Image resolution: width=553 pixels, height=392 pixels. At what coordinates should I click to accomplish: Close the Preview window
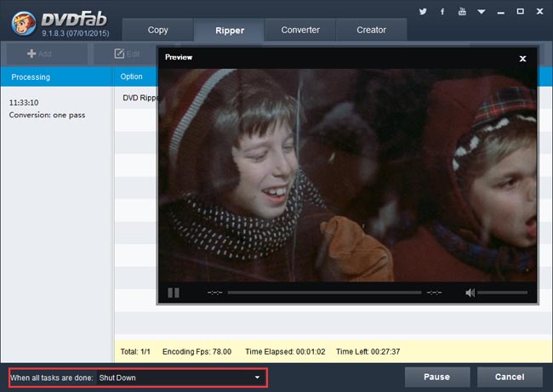pos(522,59)
